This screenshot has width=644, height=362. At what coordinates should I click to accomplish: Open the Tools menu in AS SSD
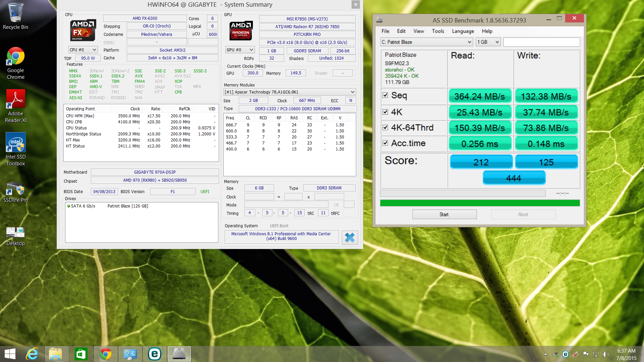438,31
